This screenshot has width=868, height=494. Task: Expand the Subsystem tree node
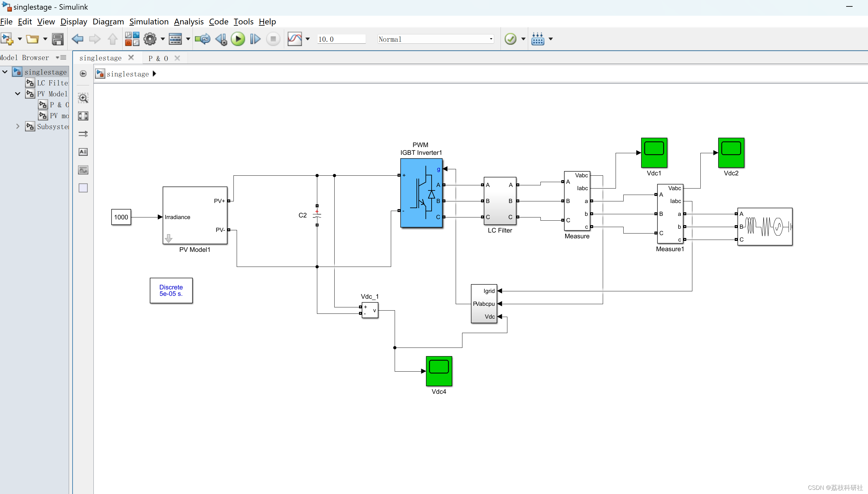pos(18,126)
